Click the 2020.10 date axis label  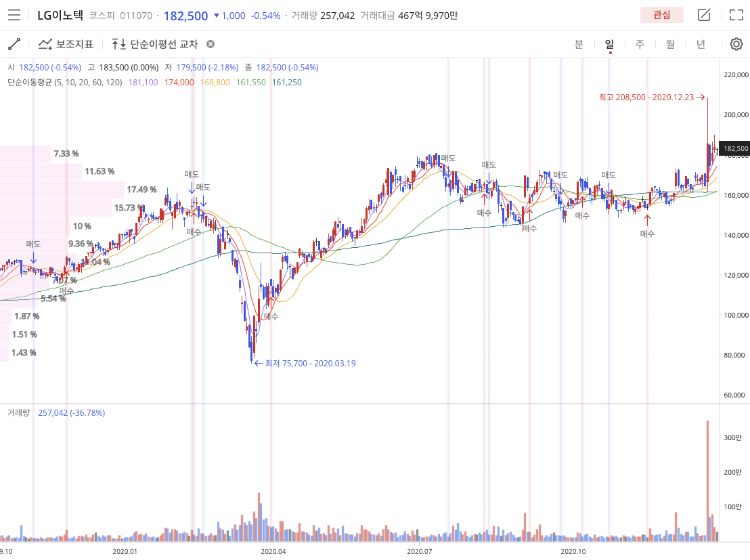click(573, 551)
